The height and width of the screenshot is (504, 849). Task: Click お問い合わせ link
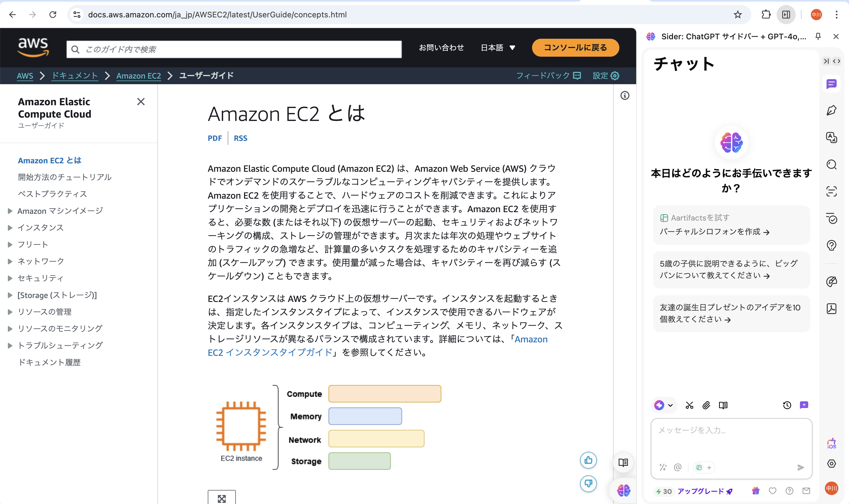[441, 47]
